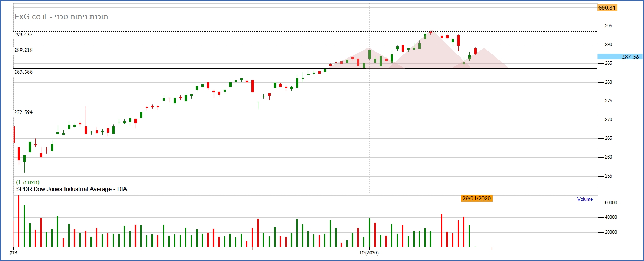Click the 255 tick on price axis
Screen dimensions: 644x261
pyautogui.click(x=608, y=176)
